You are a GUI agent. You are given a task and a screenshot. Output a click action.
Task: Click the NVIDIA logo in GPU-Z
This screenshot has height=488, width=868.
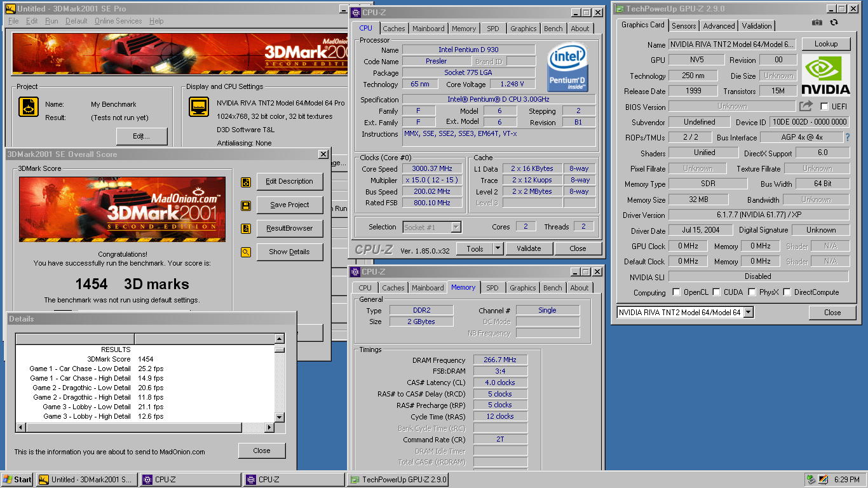[825, 75]
